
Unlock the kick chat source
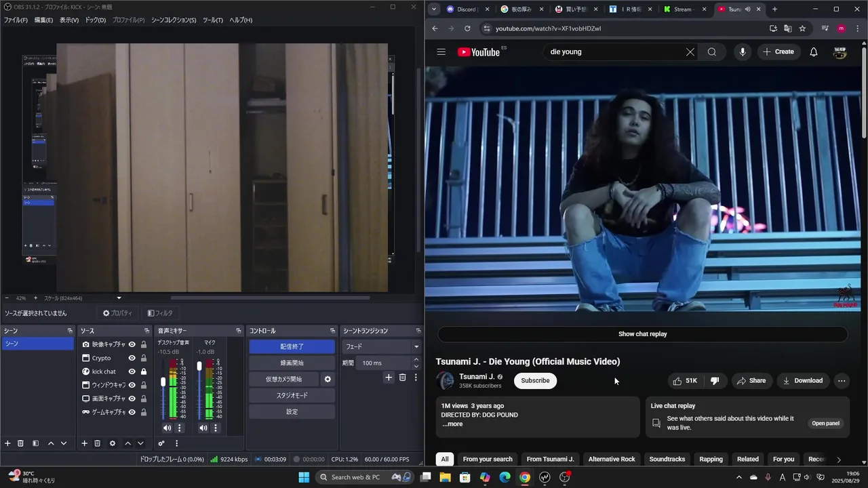point(144,371)
